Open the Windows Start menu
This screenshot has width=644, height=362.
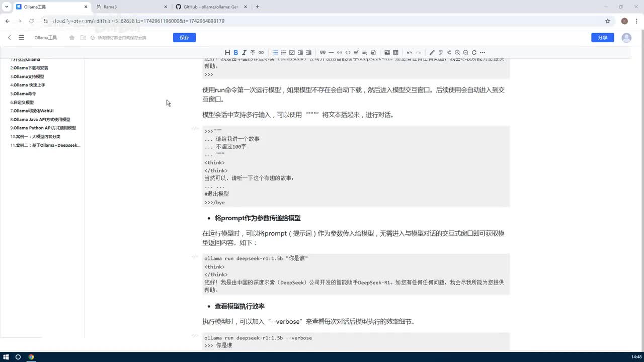6,357
